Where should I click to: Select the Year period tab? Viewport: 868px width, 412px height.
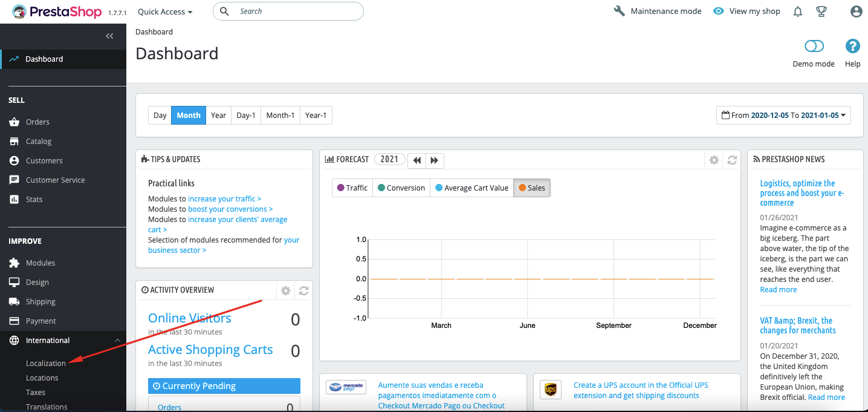click(x=219, y=115)
